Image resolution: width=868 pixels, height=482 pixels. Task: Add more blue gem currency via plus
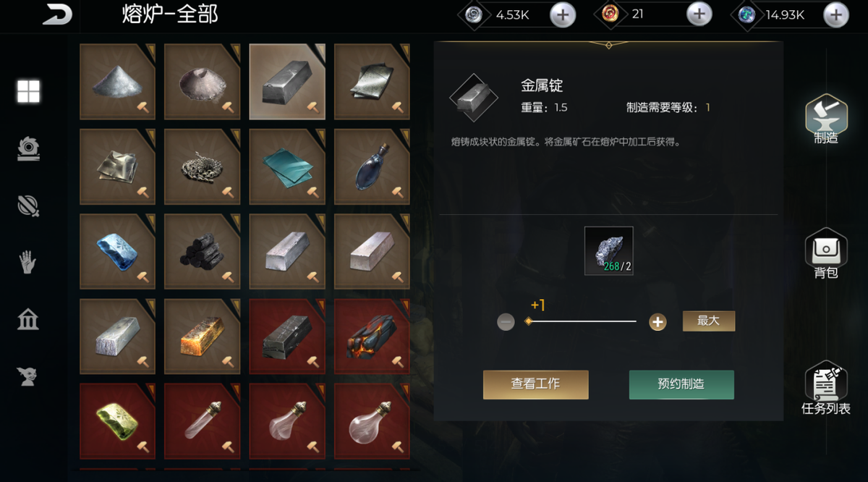(x=835, y=14)
